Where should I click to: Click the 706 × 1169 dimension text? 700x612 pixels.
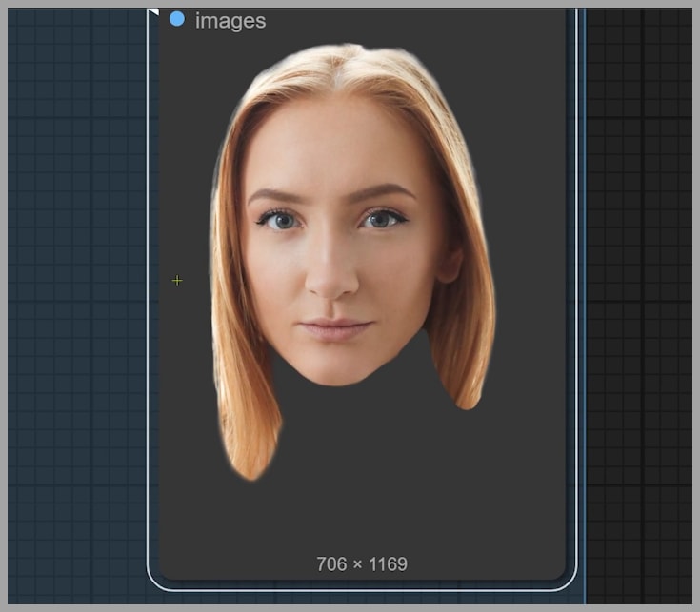361,564
